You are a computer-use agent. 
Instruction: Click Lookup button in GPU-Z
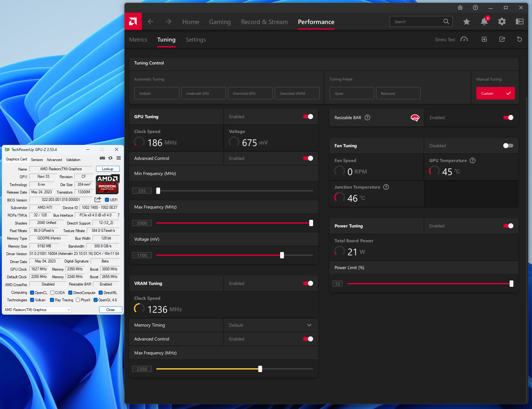click(108, 169)
